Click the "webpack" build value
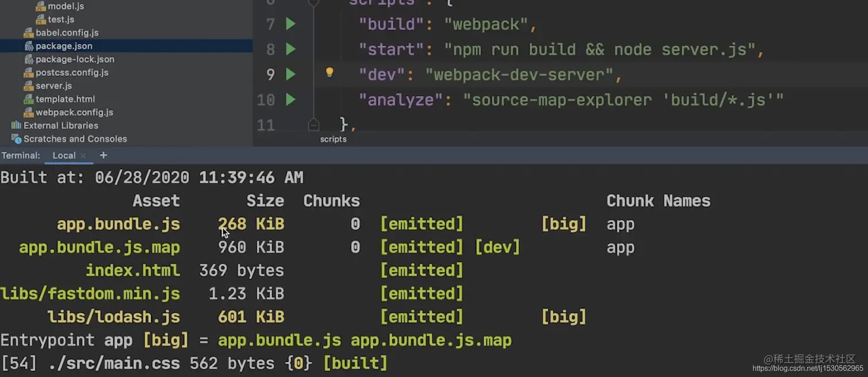The width and height of the screenshot is (868, 377). (486, 24)
